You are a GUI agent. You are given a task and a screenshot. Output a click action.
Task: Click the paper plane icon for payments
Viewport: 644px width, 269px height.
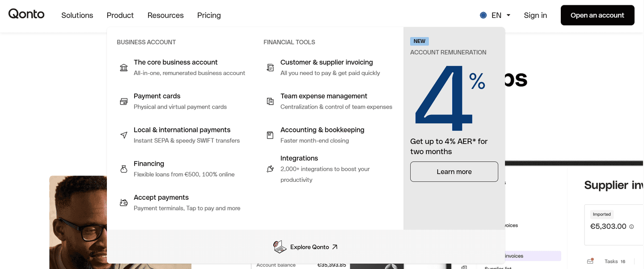[124, 135]
